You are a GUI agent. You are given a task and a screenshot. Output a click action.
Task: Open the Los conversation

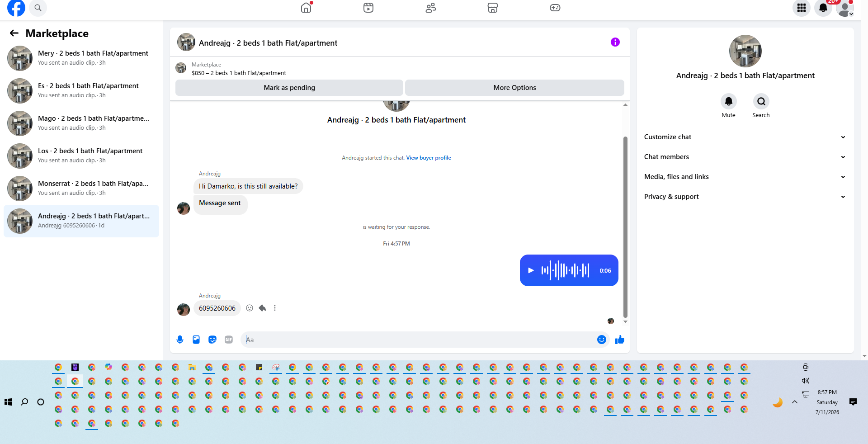point(81,156)
